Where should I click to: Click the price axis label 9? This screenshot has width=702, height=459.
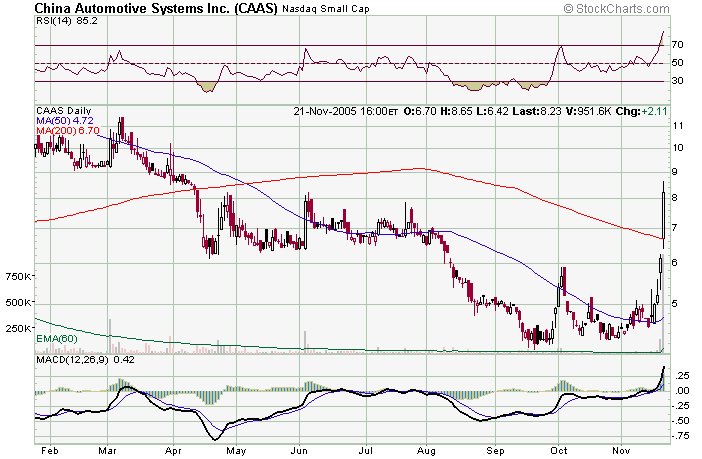point(675,172)
